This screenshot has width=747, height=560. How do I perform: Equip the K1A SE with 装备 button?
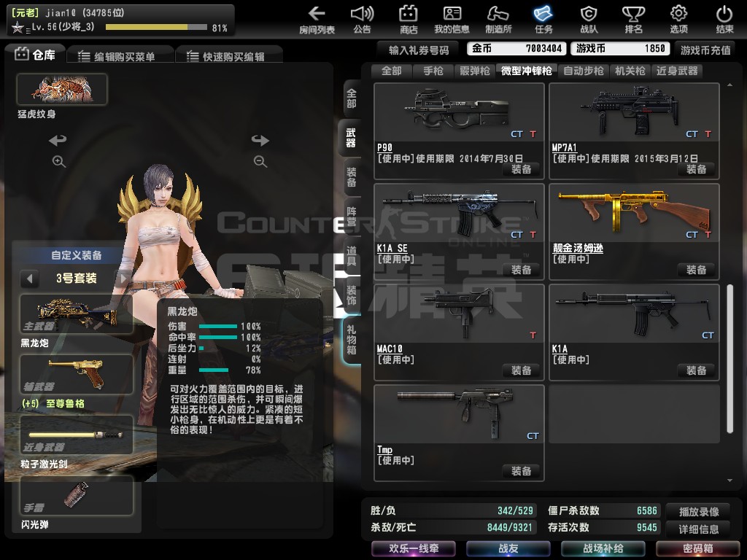[x=521, y=270]
